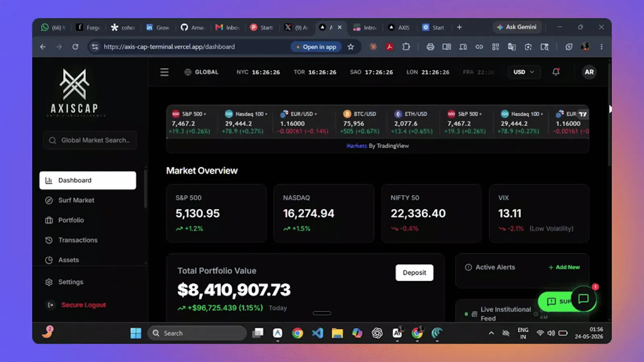This screenshot has height=362, width=644.
Task: Select Dashboard in the sidebar
Action: [88, 180]
